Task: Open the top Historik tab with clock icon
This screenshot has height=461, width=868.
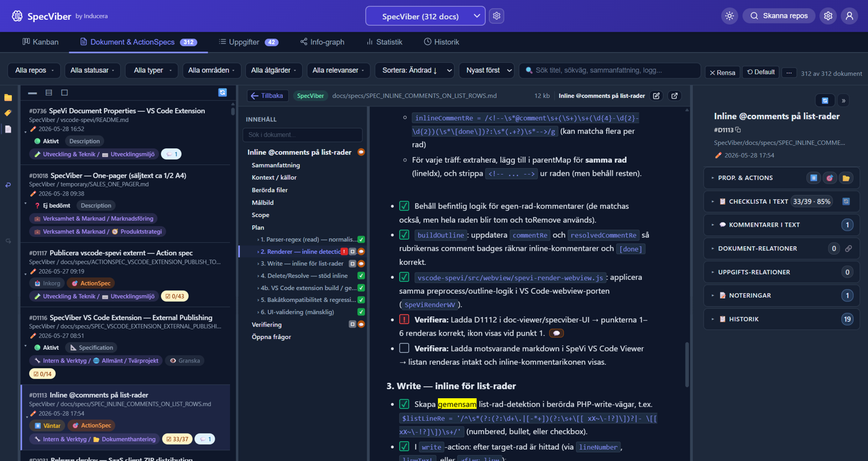Action: coord(441,42)
